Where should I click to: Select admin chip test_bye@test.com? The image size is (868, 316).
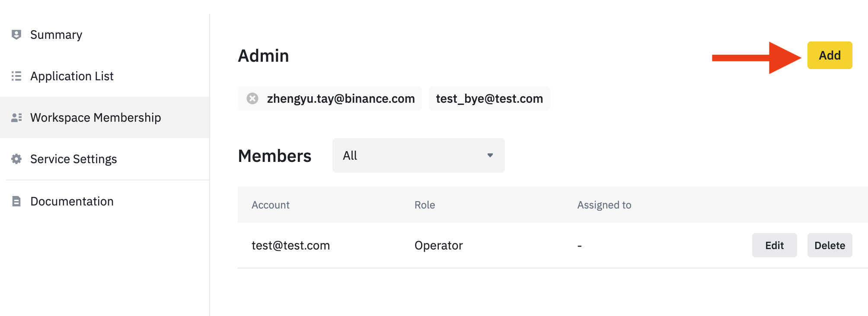(489, 98)
